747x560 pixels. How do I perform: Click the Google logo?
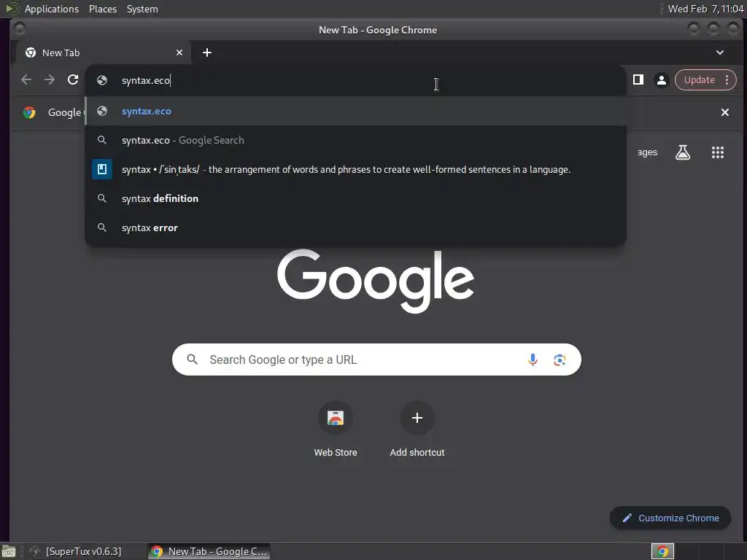[376, 281]
